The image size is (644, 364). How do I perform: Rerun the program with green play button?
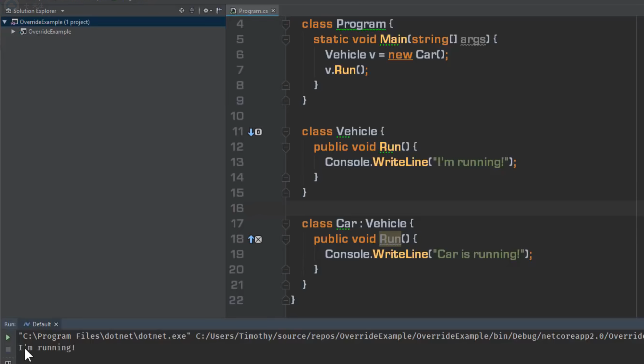pyautogui.click(x=8, y=337)
